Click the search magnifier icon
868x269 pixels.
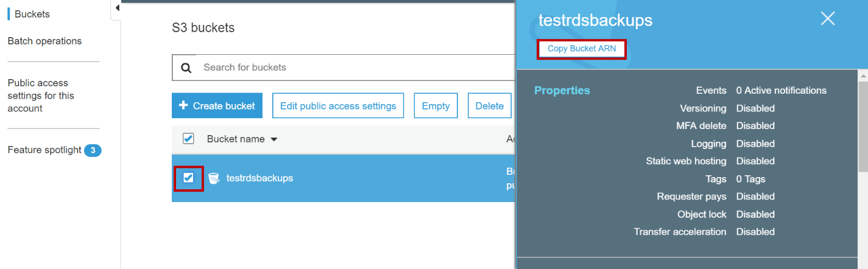tap(186, 68)
